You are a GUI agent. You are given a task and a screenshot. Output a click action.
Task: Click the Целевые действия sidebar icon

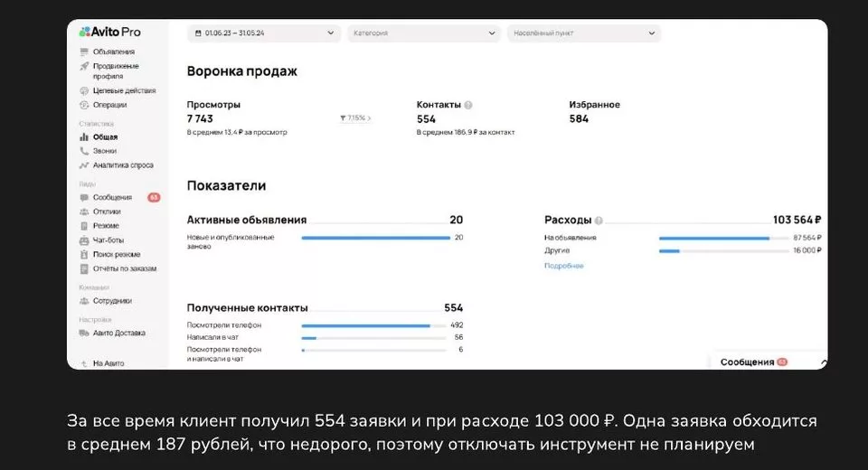[84, 90]
